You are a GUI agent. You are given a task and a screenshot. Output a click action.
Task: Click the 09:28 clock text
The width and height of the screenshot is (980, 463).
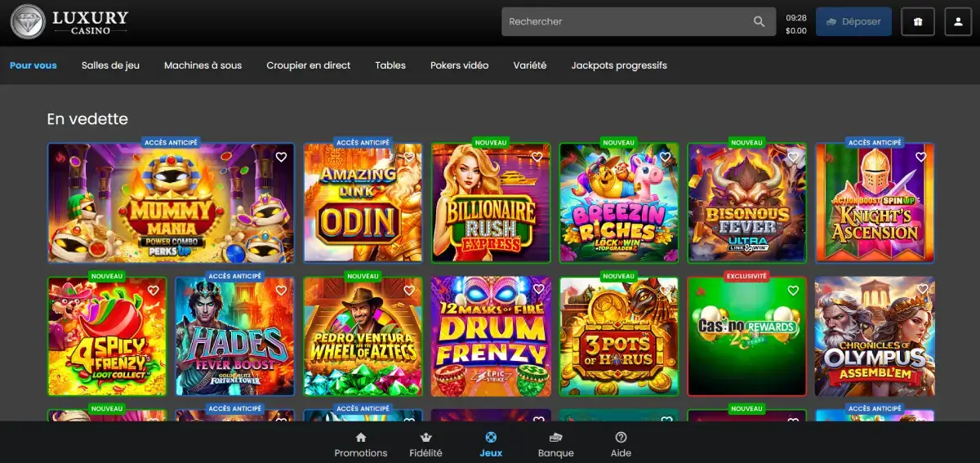pos(796,17)
